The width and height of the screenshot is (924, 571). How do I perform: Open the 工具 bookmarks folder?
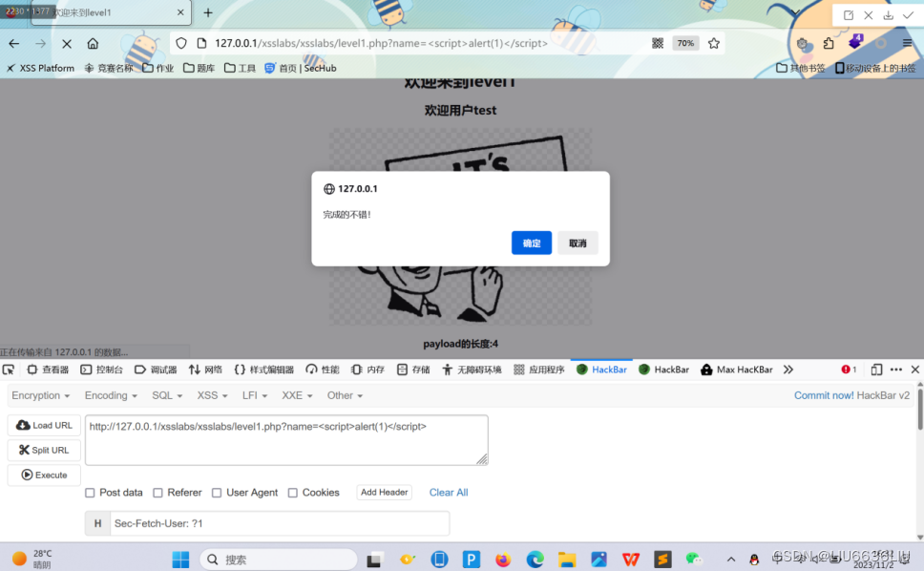241,68
